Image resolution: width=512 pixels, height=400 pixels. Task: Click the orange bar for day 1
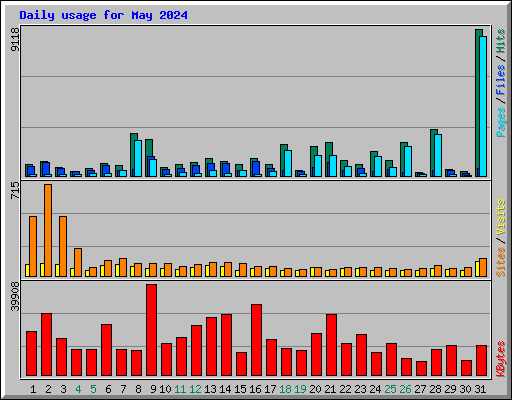coord(33,246)
